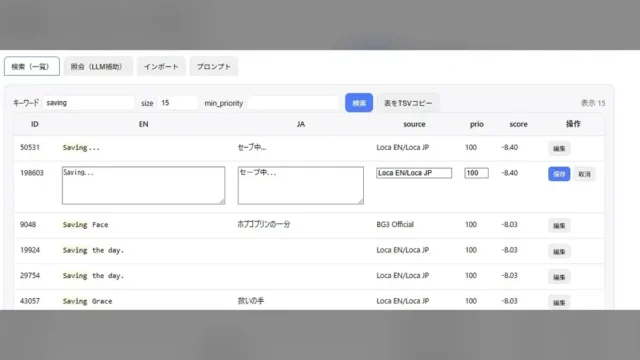
Task: Open the 照会（LLM補助） tab
Action: click(98, 67)
